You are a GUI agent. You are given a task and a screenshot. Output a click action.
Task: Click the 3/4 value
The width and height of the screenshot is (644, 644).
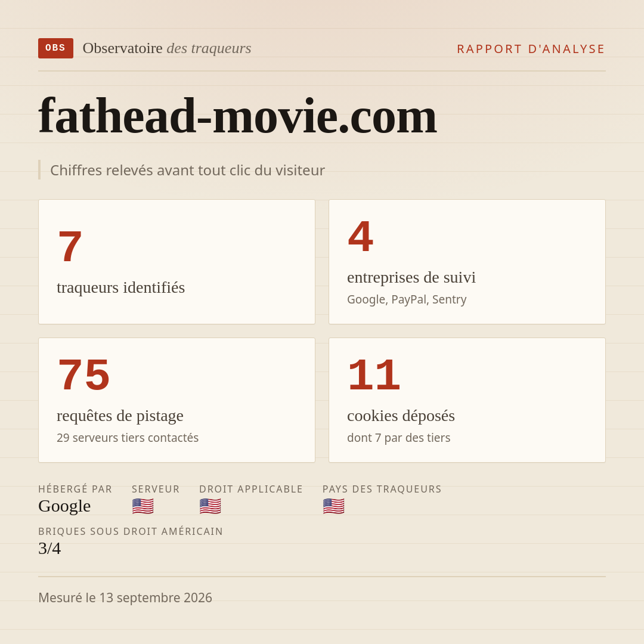click(x=49, y=549)
